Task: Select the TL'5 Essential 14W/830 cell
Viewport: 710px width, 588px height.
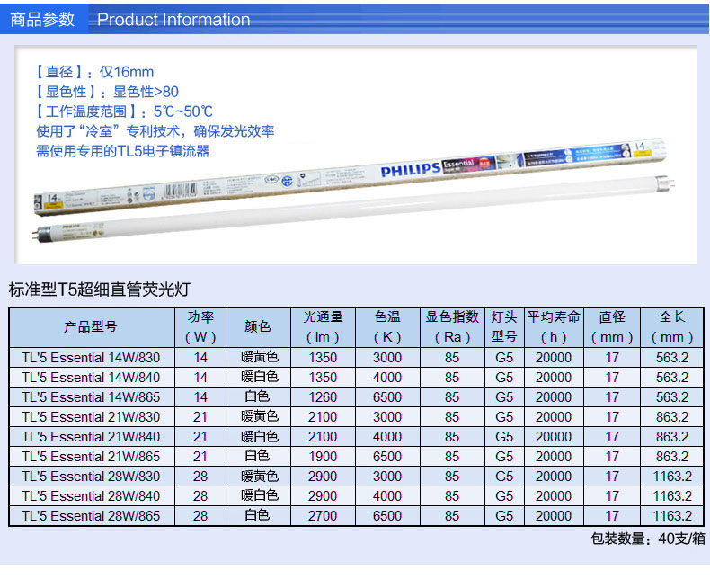Action: (x=92, y=358)
